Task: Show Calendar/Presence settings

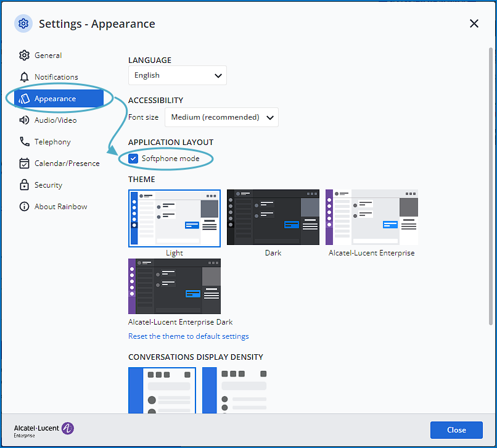Action: [x=59, y=164]
